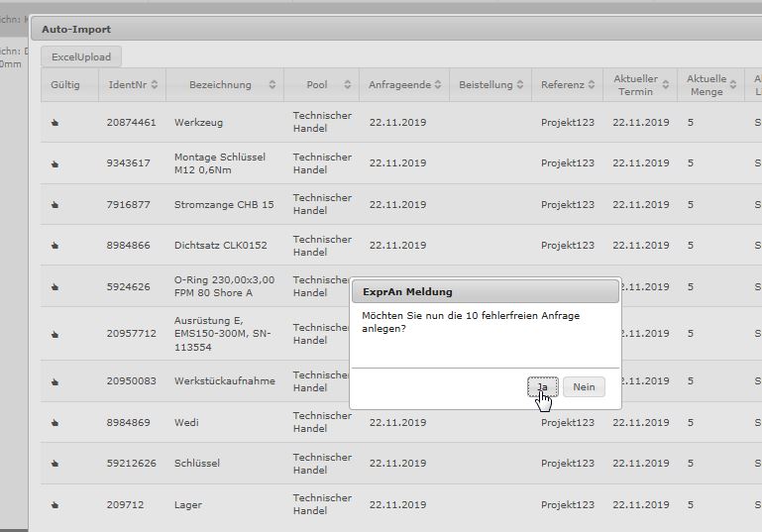Sort table by Bezeichnung column
The image size is (762, 532).
(x=225, y=85)
